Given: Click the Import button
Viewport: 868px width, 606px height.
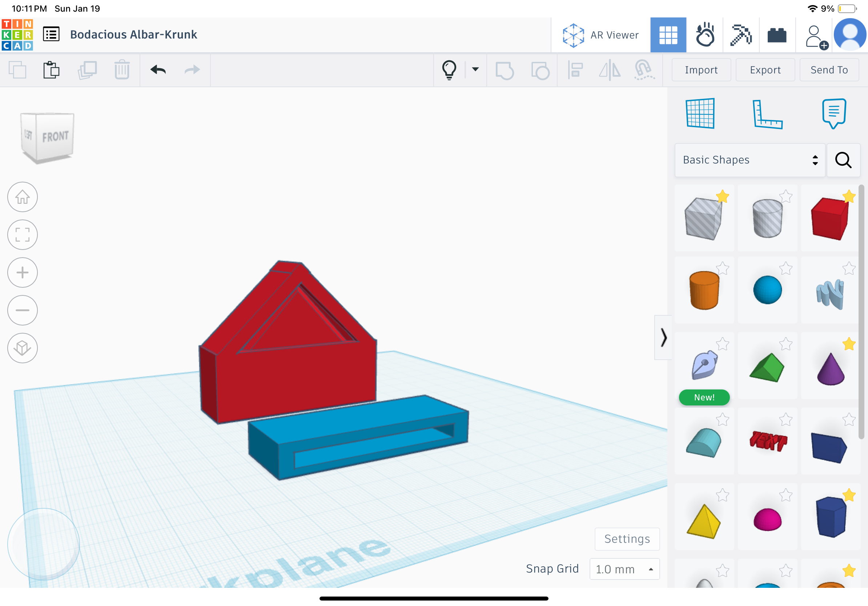Looking at the screenshot, I should [x=701, y=70].
